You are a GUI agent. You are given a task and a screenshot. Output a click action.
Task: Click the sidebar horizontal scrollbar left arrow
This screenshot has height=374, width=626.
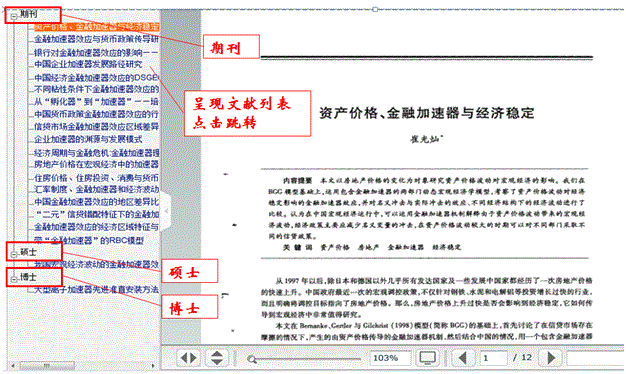coord(13,365)
